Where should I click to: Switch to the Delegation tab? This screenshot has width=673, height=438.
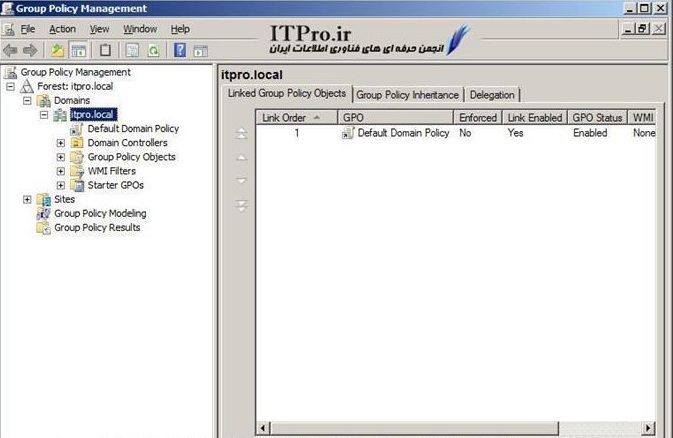tap(491, 95)
